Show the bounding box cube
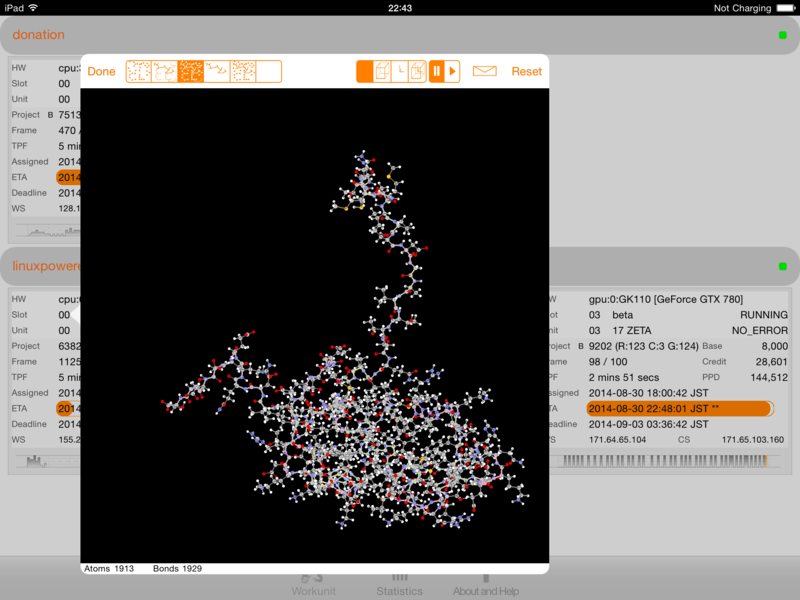 [x=382, y=71]
